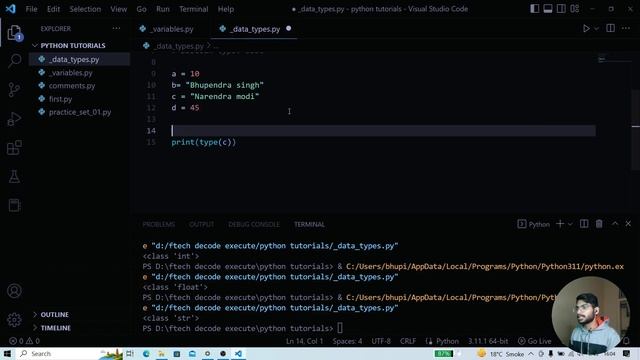Change line ending via CRLF

408,341
